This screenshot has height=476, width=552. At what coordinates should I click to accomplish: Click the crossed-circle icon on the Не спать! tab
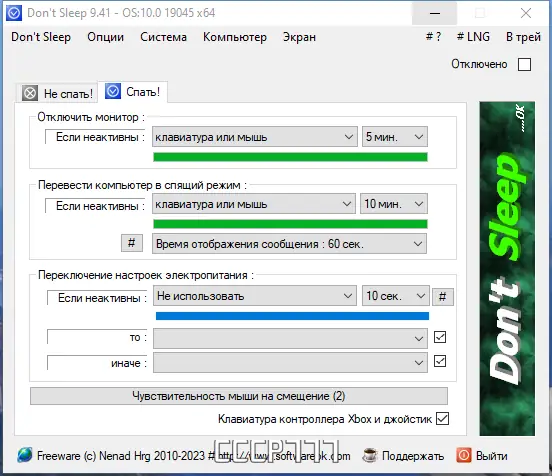click(30, 94)
